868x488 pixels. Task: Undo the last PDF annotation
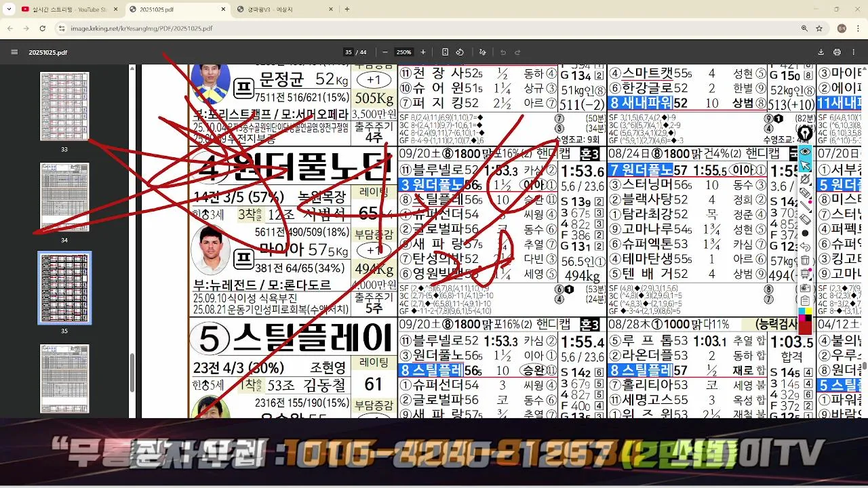point(502,52)
